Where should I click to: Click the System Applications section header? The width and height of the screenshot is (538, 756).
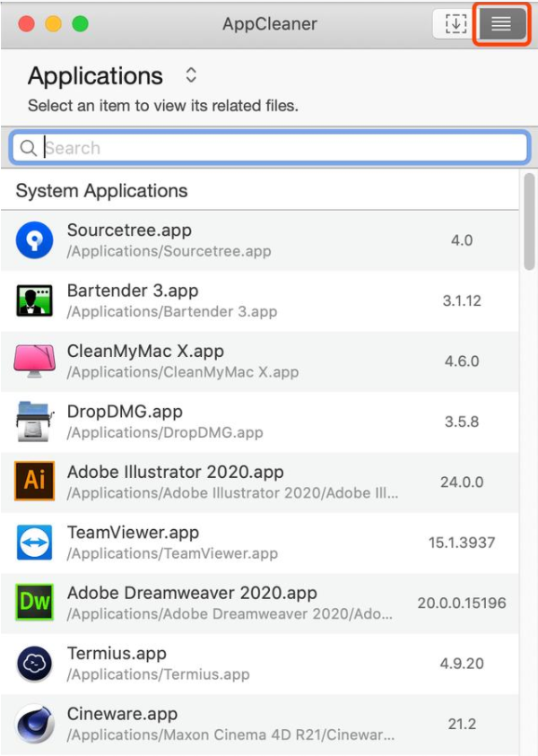pyautogui.click(x=101, y=191)
